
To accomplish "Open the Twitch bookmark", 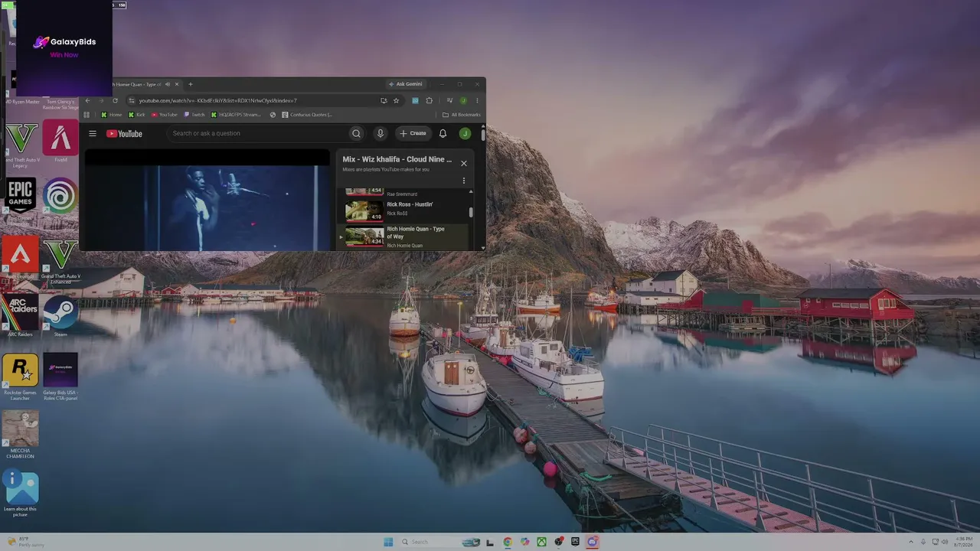I will tap(194, 115).
